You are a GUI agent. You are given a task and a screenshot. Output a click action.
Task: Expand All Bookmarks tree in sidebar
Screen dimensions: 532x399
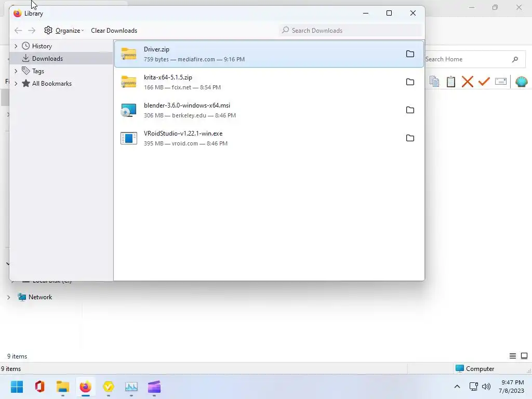[16, 84]
